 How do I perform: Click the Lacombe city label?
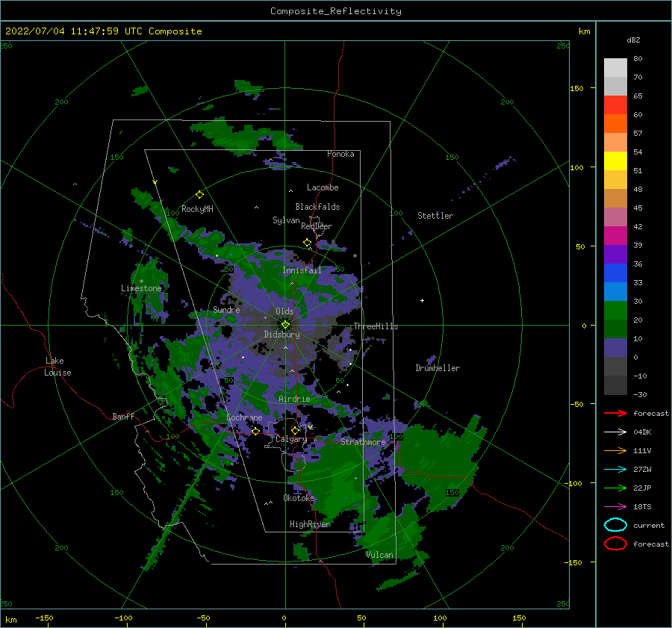pos(323,187)
